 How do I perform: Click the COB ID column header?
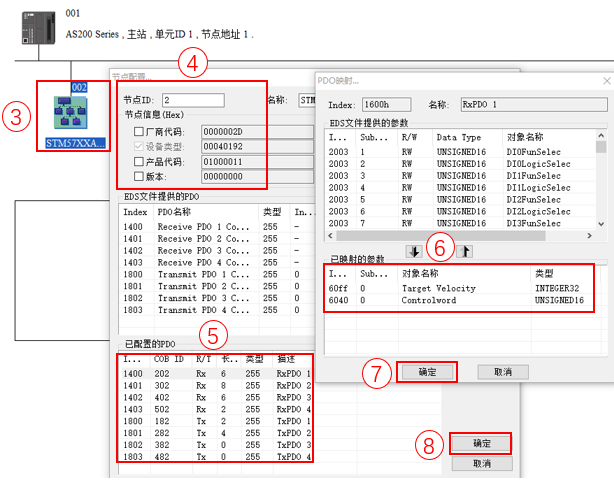pos(169,359)
